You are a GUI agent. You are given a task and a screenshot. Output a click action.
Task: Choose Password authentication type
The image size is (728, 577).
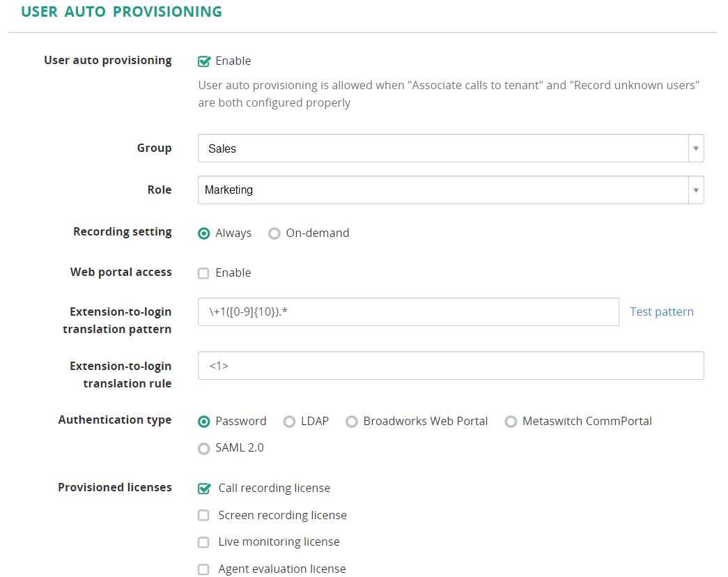204,422
